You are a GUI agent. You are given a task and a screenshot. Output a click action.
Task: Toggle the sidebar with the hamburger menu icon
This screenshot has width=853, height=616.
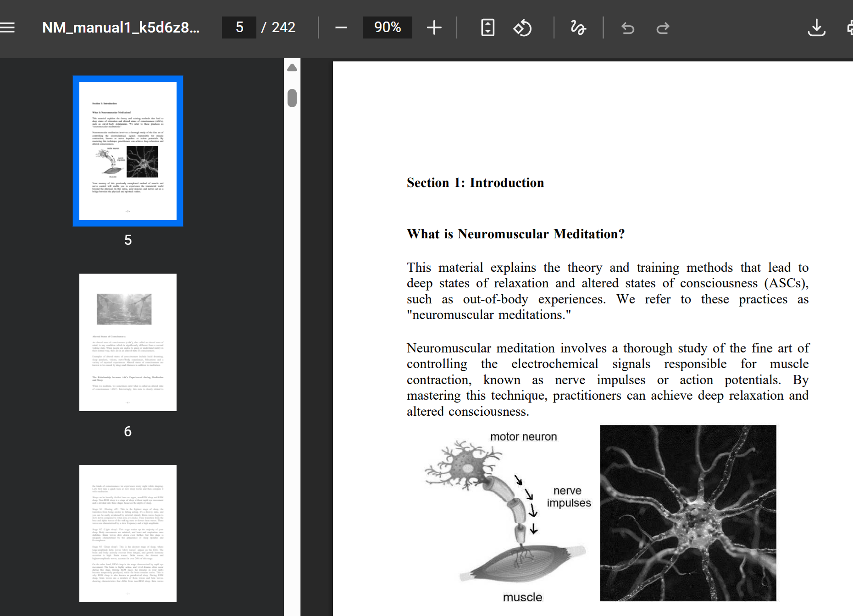tap(7, 27)
